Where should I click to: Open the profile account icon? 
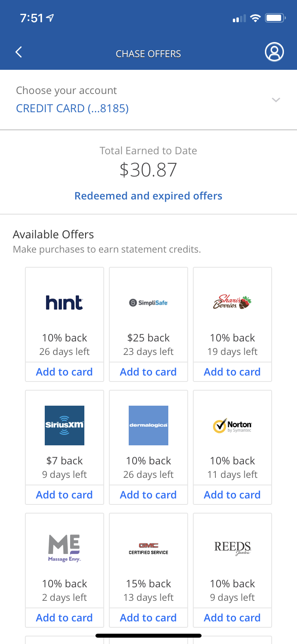click(274, 52)
